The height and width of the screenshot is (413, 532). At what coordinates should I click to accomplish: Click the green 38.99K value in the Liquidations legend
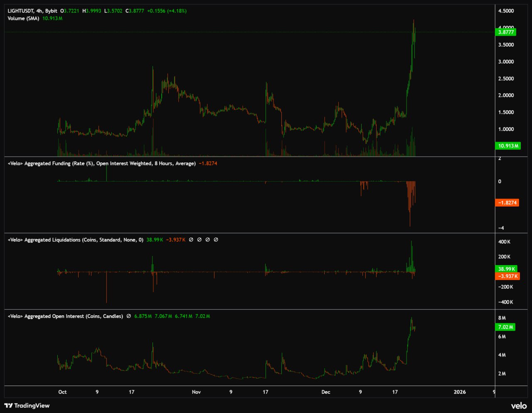(155, 240)
